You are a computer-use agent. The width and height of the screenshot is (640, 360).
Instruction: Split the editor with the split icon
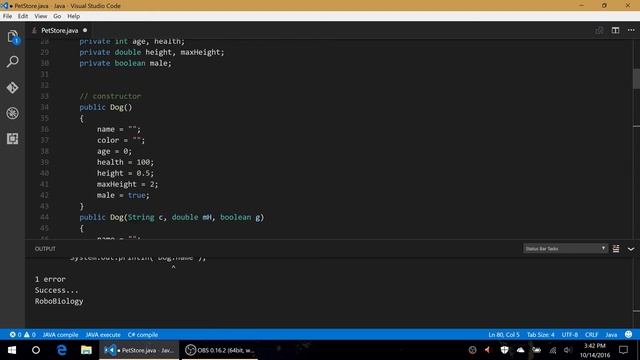pos(615,30)
